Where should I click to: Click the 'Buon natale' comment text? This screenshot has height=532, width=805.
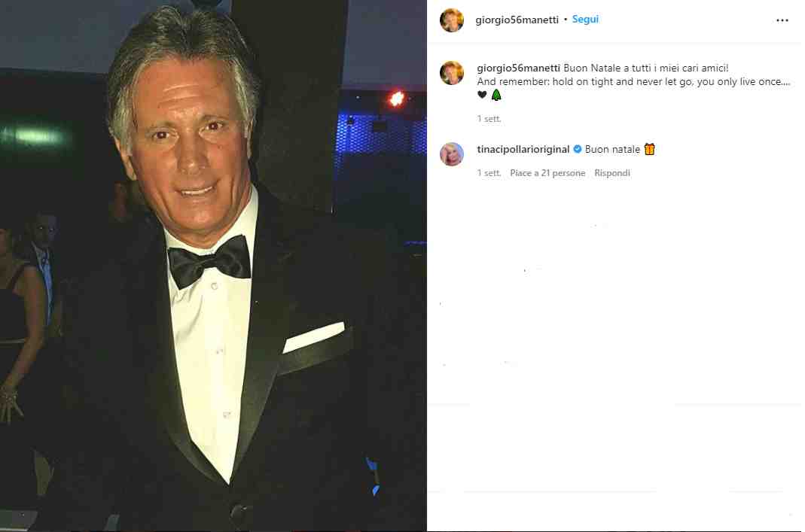coord(612,149)
